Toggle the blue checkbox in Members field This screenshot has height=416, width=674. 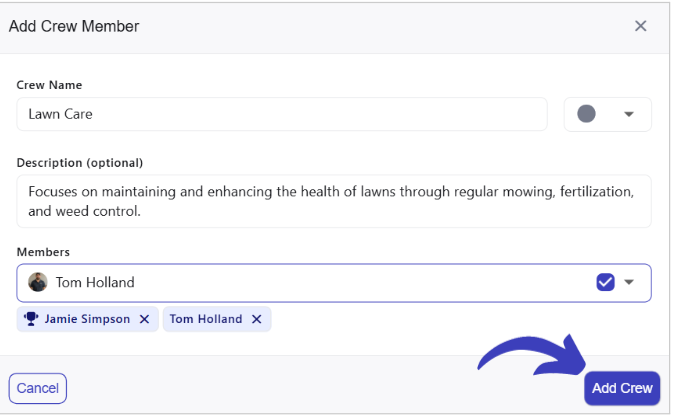605,282
